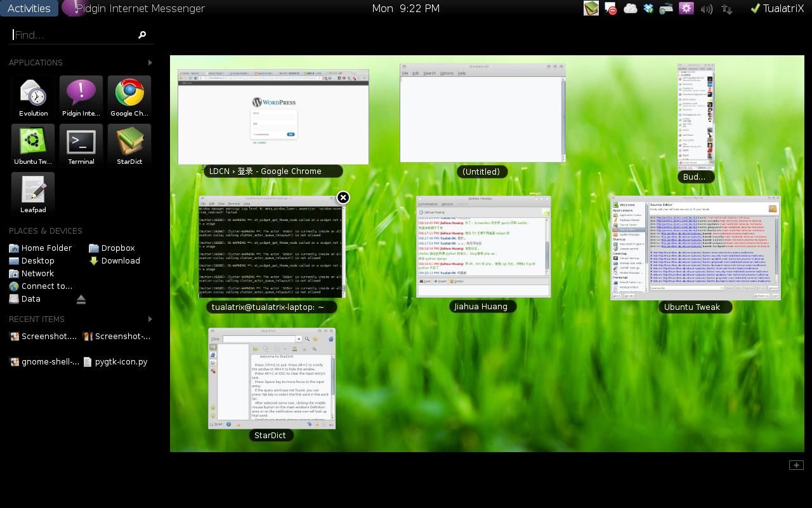This screenshot has width=812, height=508.
Task: Open Ubuntu Tweak launcher icon in sidebar
Action: click(33, 145)
